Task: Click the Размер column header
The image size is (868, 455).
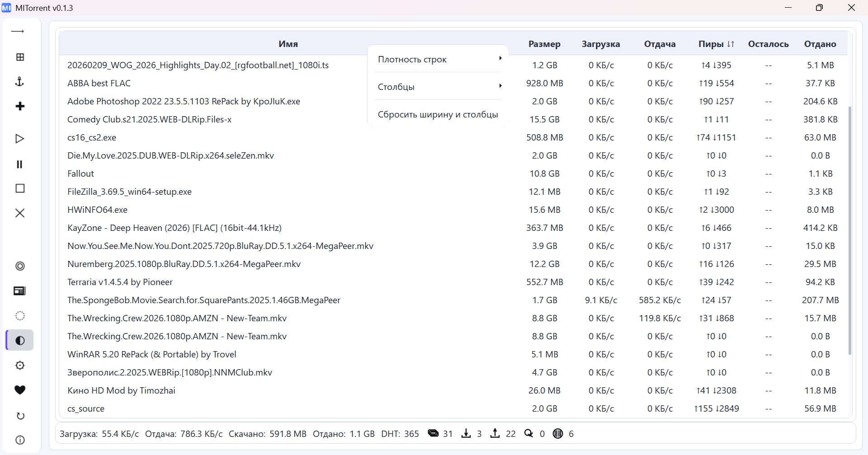Action: [544, 44]
